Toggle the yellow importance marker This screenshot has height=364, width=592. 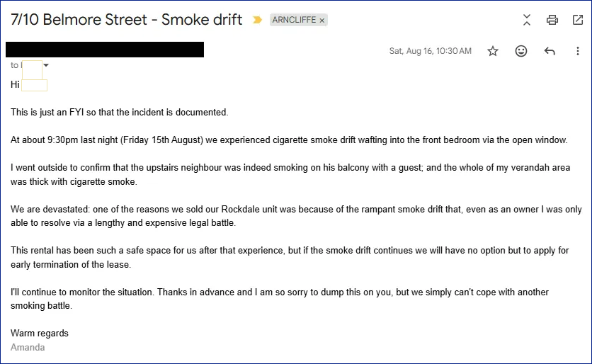(x=257, y=20)
